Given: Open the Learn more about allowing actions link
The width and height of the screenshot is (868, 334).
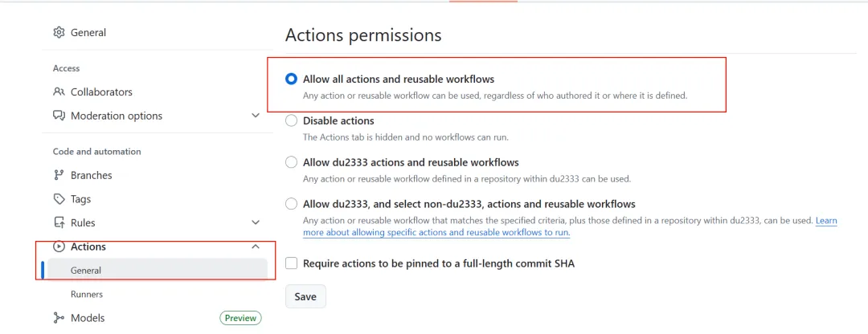Looking at the screenshot, I should pyautogui.click(x=570, y=226).
